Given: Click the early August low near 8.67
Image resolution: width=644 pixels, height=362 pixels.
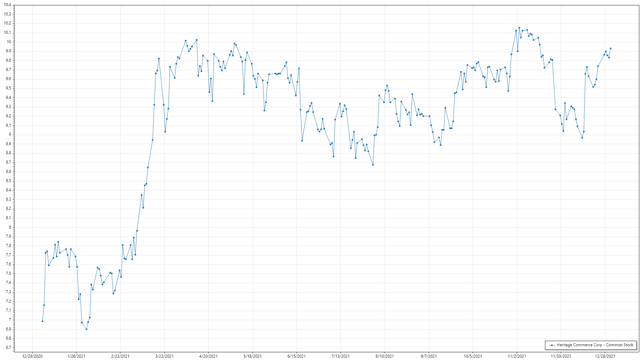Looking at the screenshot, I should click(x=373, y=165).
